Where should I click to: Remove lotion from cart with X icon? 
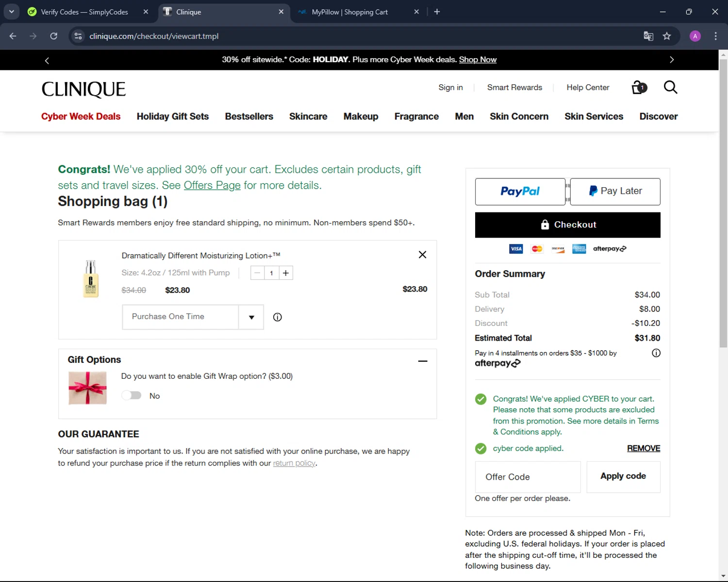pyautogui.click(x=422, y=255)
